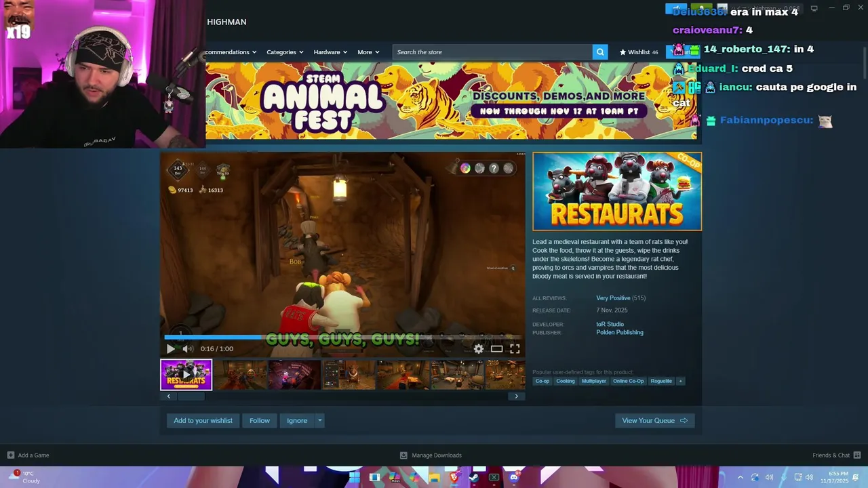This screenshot has width=868, height=488.
Task: Click the plus button after tags
Action: pyautogui.click(x=680, y=381)
